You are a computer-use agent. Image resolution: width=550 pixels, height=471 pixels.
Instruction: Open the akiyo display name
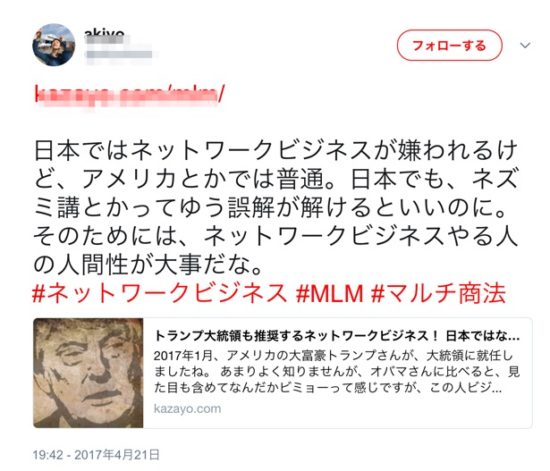[x=104, y=35]
